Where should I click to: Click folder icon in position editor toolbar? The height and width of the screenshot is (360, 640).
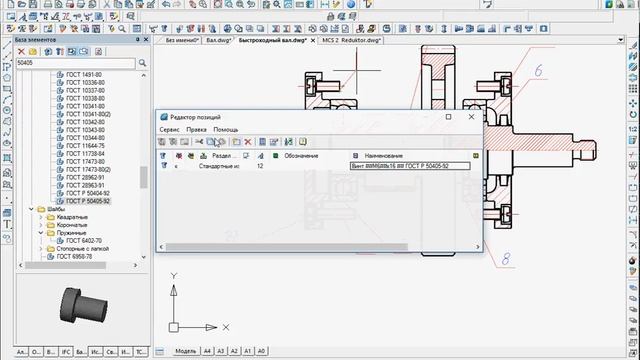236,142
